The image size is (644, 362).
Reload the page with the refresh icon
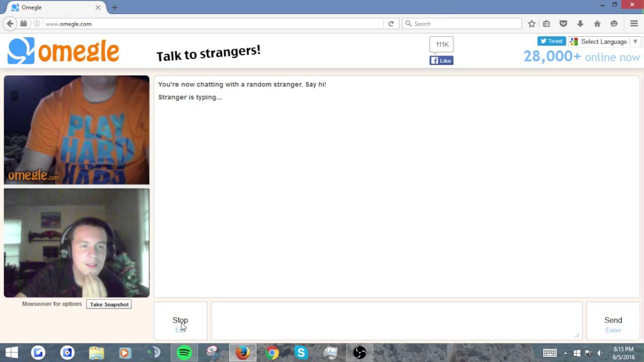point(391,24)
